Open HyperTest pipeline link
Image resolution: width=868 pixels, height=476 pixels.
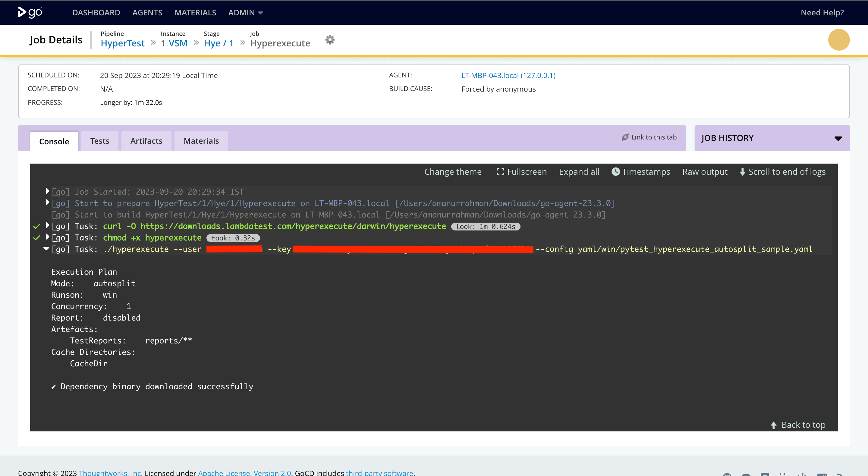pyautogui.click(x=122, y=43)
